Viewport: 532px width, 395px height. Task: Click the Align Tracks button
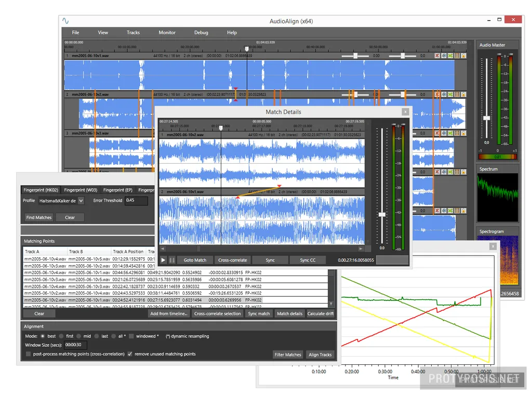click(x=321, y=354)
